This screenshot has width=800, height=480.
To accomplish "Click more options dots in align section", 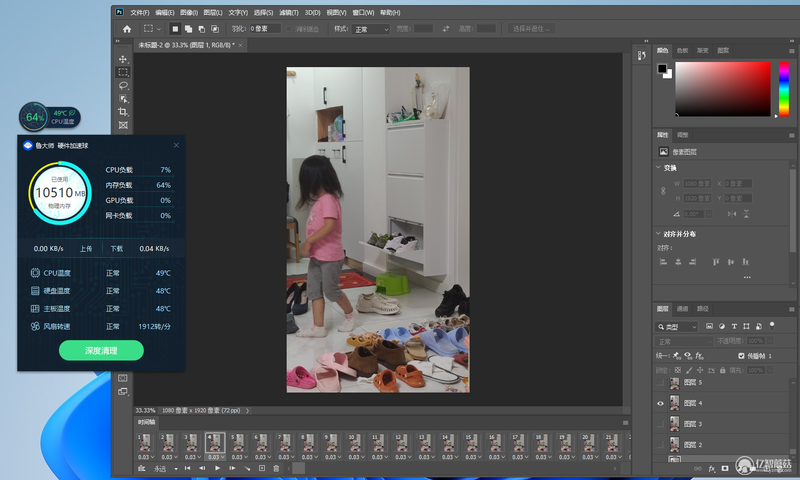I will click(747, 277).
